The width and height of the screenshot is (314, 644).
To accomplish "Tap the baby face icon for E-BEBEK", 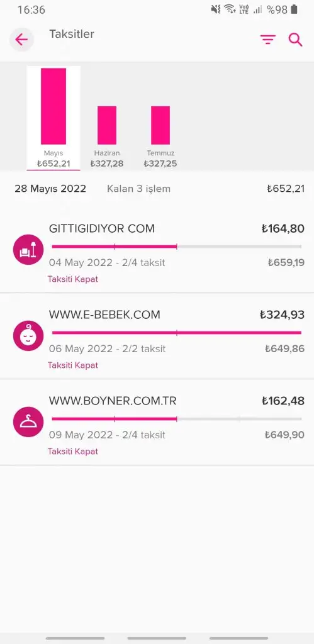I will tap(28, 336).
